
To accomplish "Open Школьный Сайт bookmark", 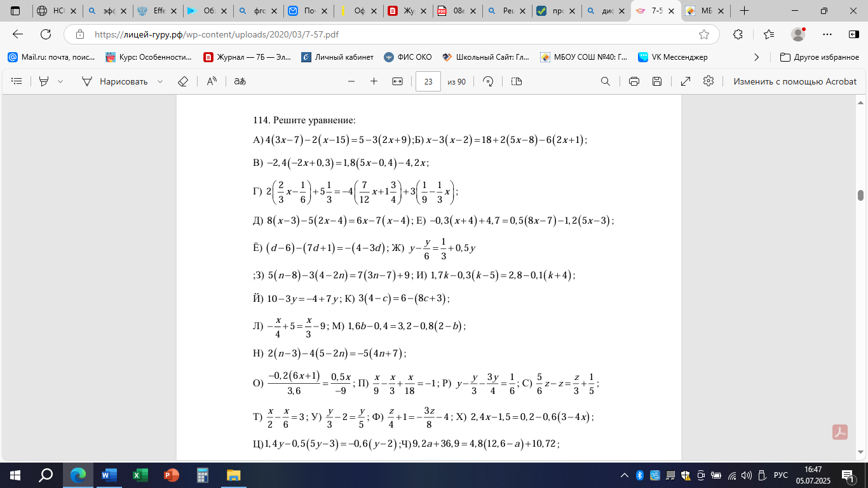I will (x=485, y=57).
